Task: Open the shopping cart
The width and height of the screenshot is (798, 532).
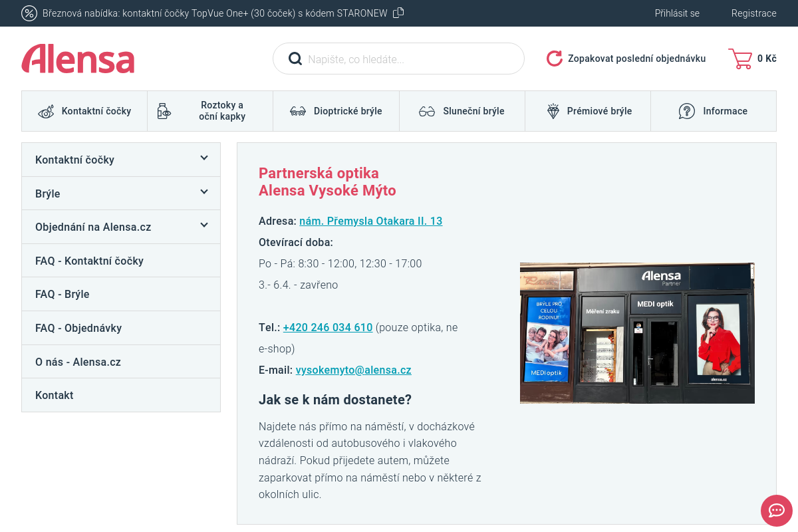Action: [751, 59]
